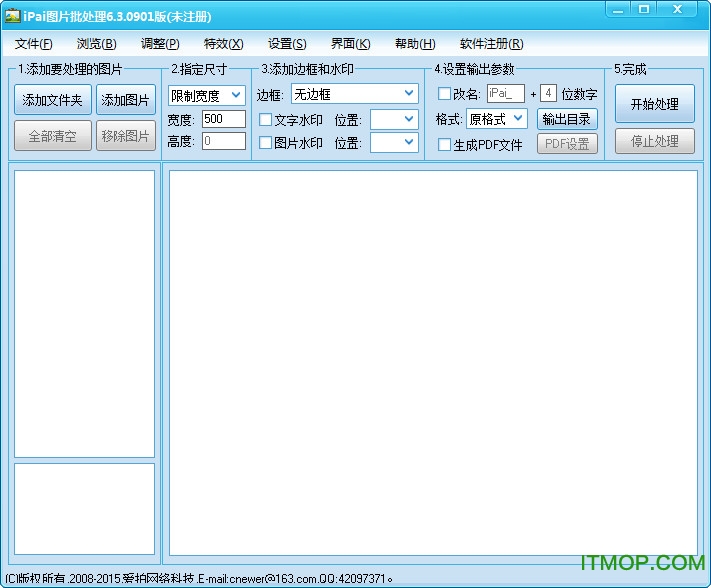Click the 全部清空 button

(x=53, y=136)
